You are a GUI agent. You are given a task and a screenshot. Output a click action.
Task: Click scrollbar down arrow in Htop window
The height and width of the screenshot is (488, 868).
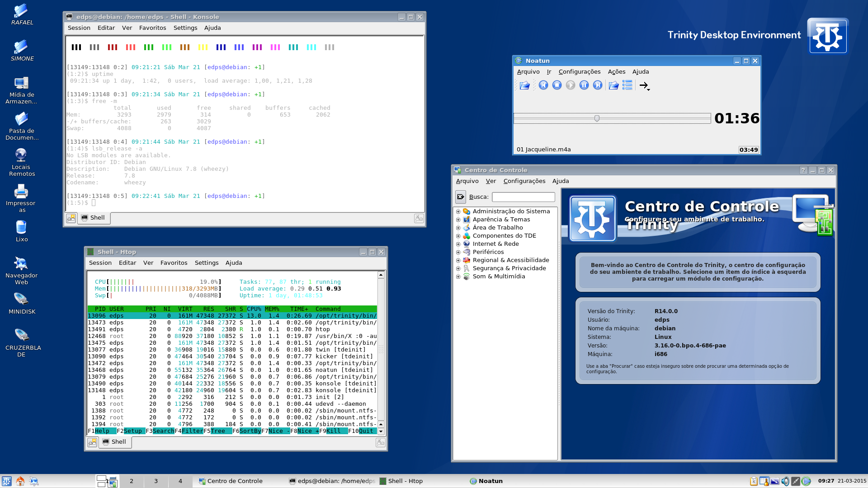click(x=381, y=432)
